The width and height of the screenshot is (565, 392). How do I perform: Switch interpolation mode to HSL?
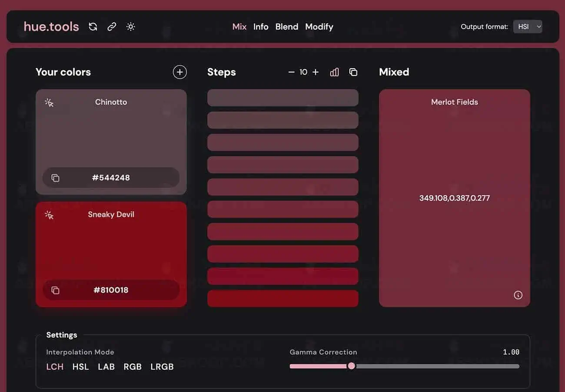(x=80, y=366)
